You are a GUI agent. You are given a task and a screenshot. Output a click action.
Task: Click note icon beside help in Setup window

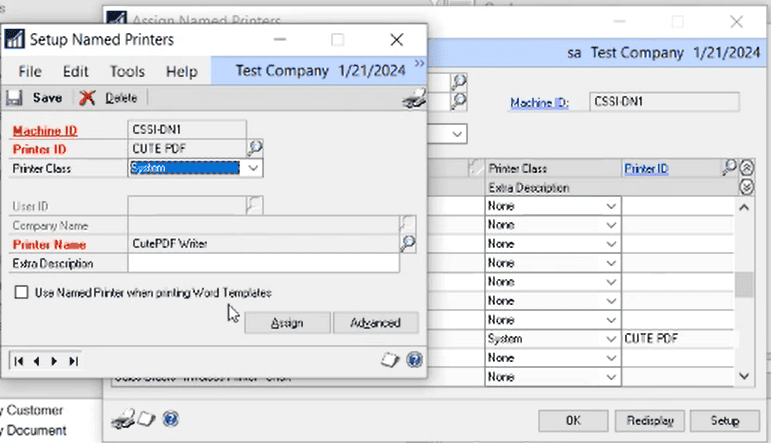click(389, 360)
